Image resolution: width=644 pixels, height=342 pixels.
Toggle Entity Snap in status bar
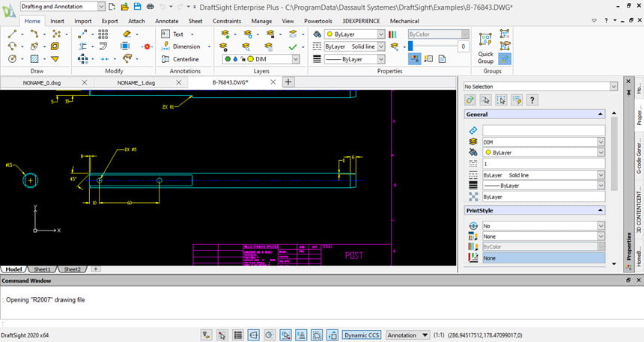point(285,335)
